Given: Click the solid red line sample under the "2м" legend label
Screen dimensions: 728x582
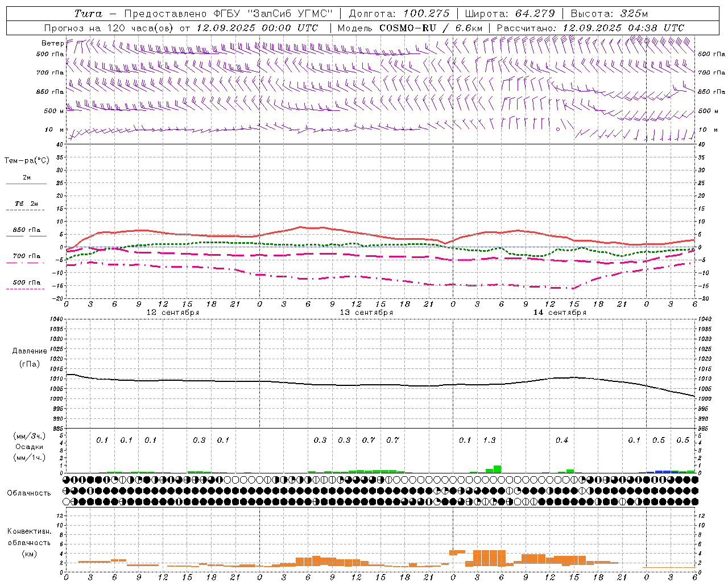Looking at the screenshot, I should (x=26, y=184).
